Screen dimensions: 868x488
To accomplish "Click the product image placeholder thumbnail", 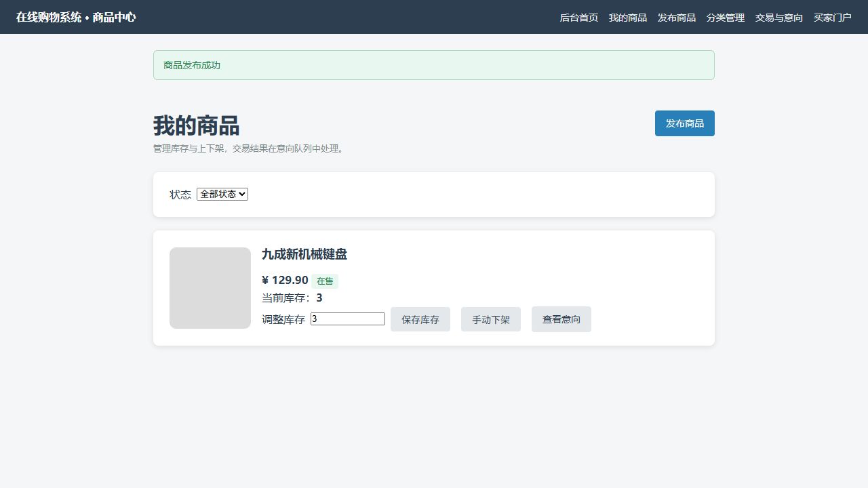I will [210, 288].
